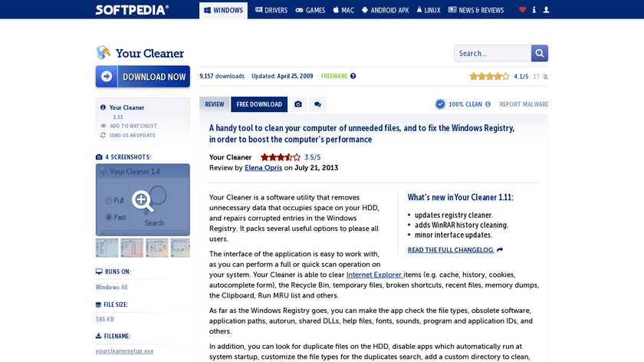Click the info icon in header
Image resolution: width=644 pixels, height=362 pixels.
(x=534, y=10)
